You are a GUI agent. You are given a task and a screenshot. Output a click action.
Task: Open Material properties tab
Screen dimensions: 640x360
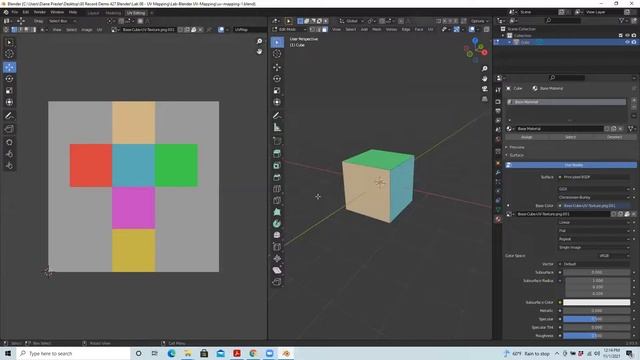pyautogui.click(x=498, y=219)
